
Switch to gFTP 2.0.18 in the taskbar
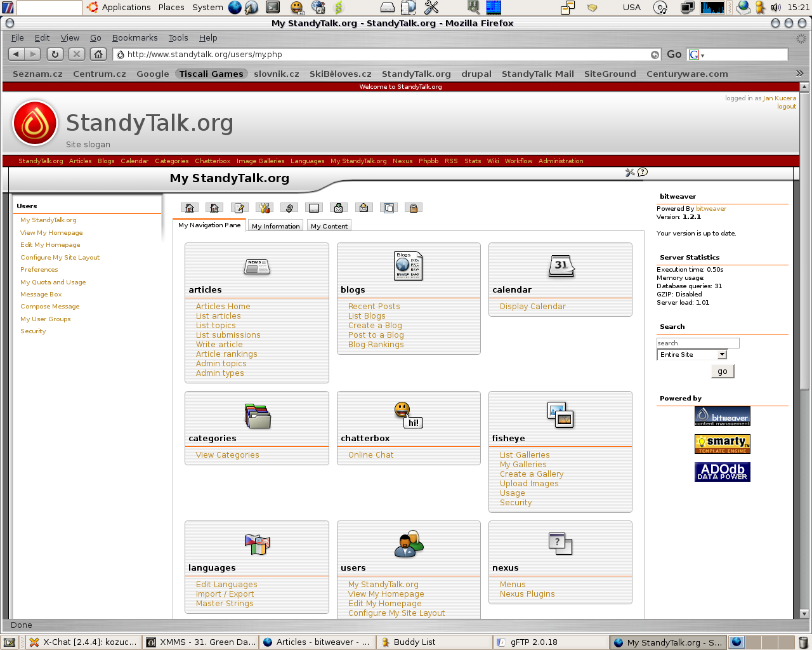pyautogui.click(x=552, y=642)
